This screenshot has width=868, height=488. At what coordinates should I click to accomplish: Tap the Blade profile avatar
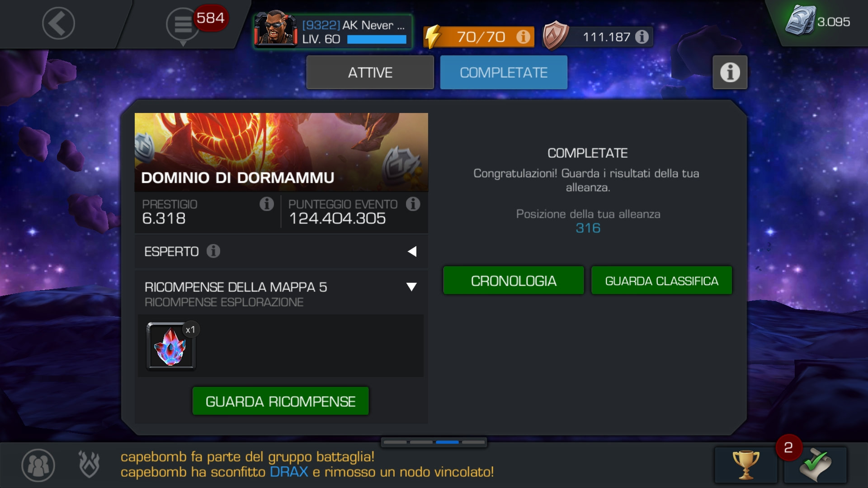coord(275,28)
